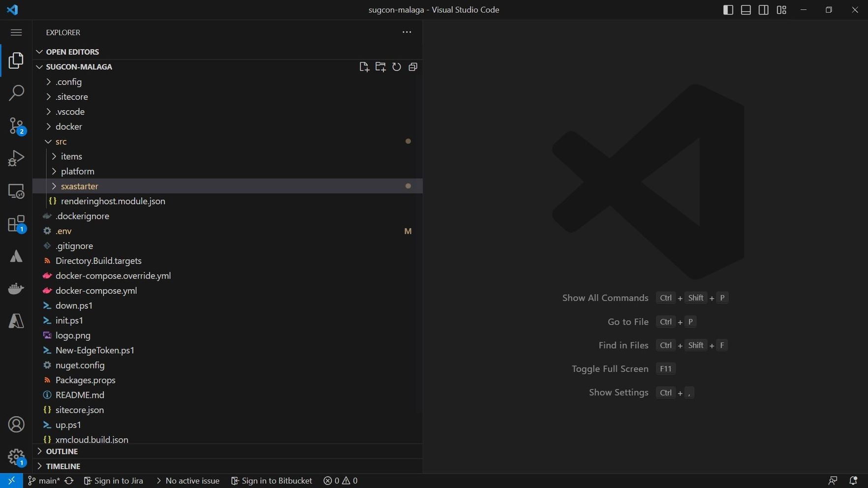868x488 pixels.
Task: Collapse all folders in explorer
Action: [x=413, y=67]
